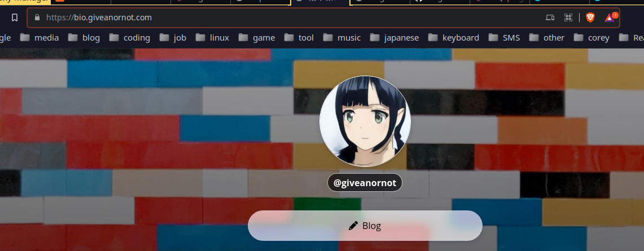Open the media bookmarks folder

(40, 38)
